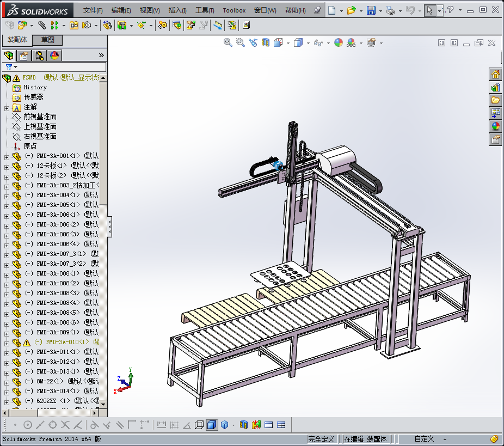Click the FeatureManager filter input field
The width and height of the screenshot is (504, 446).
(61, 67)
